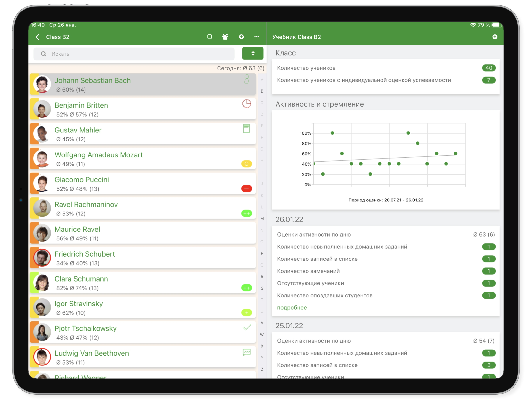Screen dimensions: 532x399
Task: Add a new student with plus icon
Action: (241, 37)
